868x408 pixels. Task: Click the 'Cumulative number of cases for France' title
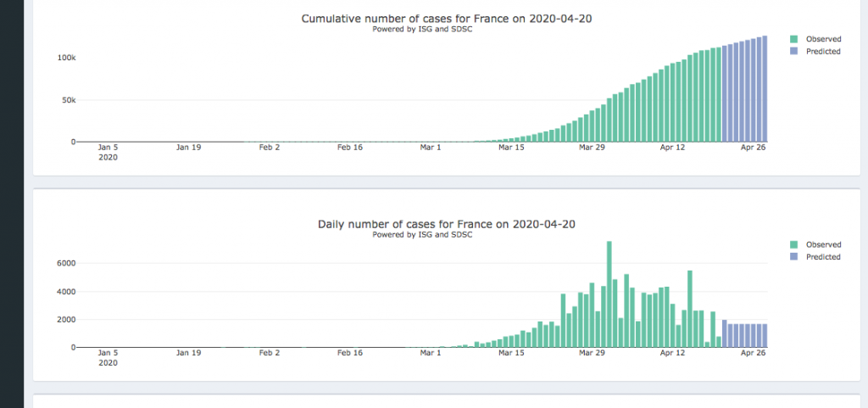(421, 19)
